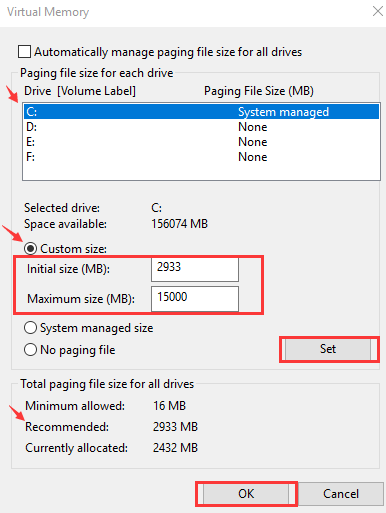Choose System managed size option

click(x=30, y=328)
